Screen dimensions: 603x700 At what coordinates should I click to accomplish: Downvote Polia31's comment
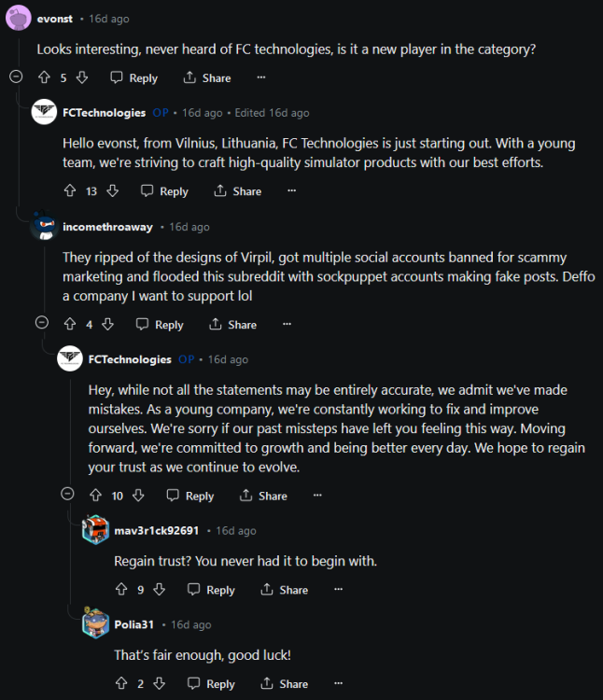(x=159, y=683)
